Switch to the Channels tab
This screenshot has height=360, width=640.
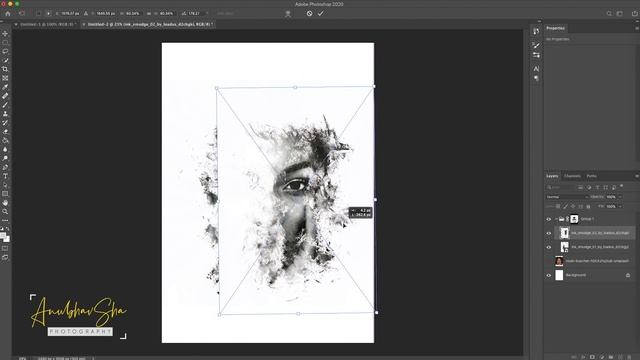pos(572,176)
